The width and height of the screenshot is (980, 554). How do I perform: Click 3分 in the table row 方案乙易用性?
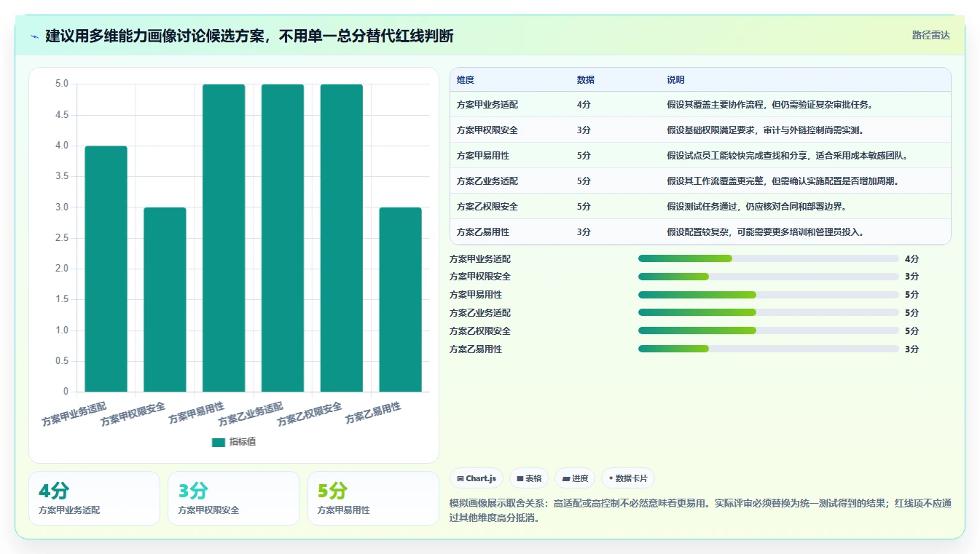[x=584, y=232]
